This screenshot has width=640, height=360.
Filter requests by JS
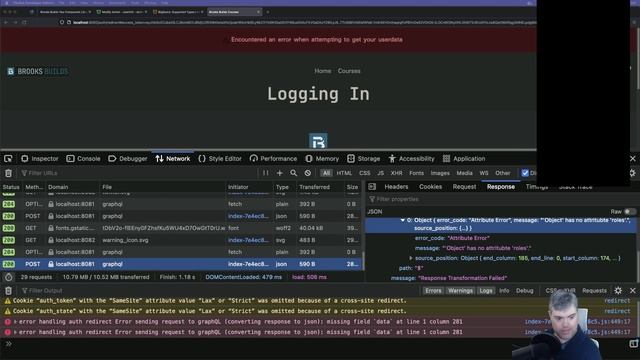[x=380, y=173]
